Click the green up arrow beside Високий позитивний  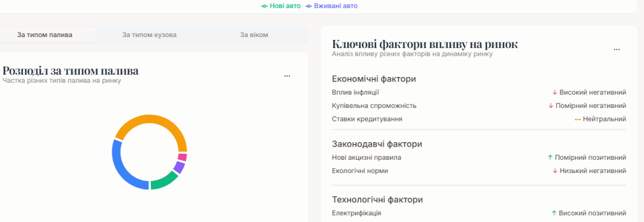coord(554,213)
